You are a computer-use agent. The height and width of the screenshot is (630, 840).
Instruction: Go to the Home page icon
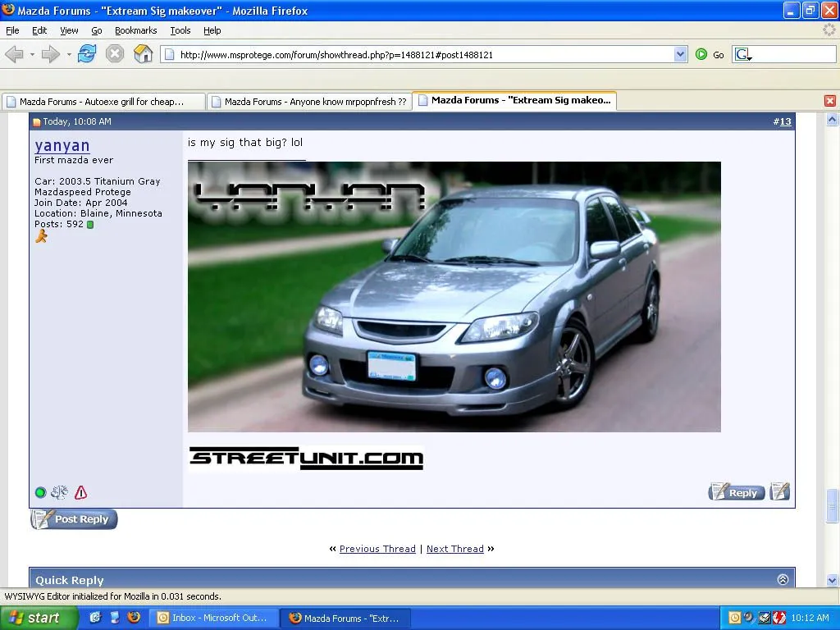(144, 54)
